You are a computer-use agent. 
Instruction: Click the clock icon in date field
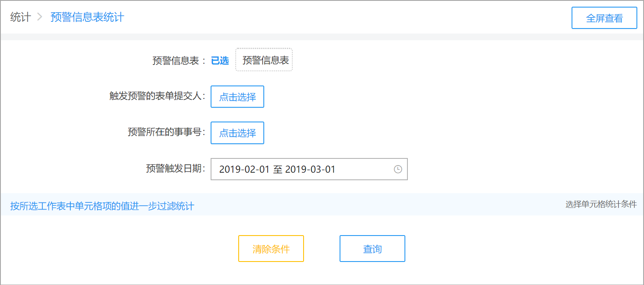tap(398, 169)
